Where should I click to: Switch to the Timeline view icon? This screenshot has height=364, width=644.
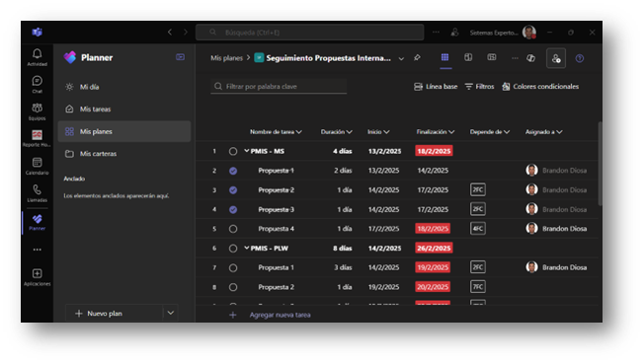point(492,57)
